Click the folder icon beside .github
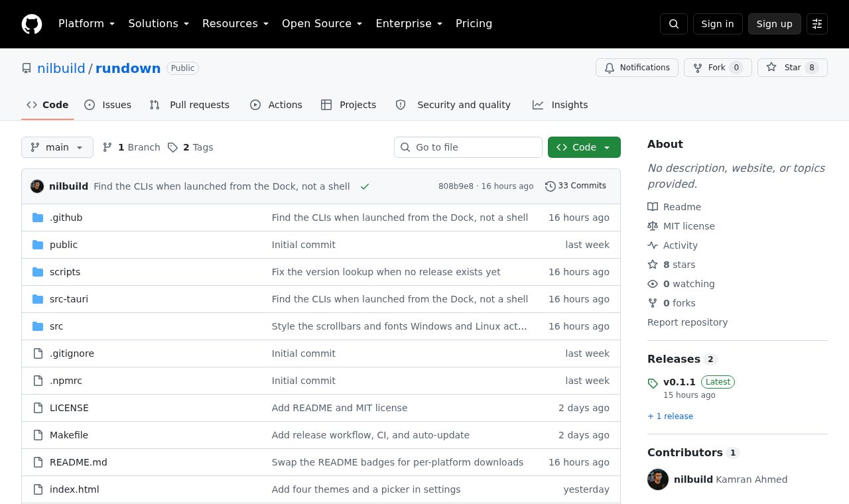The height and width of the screenshot is (504, 849). [x=38, y=218]
